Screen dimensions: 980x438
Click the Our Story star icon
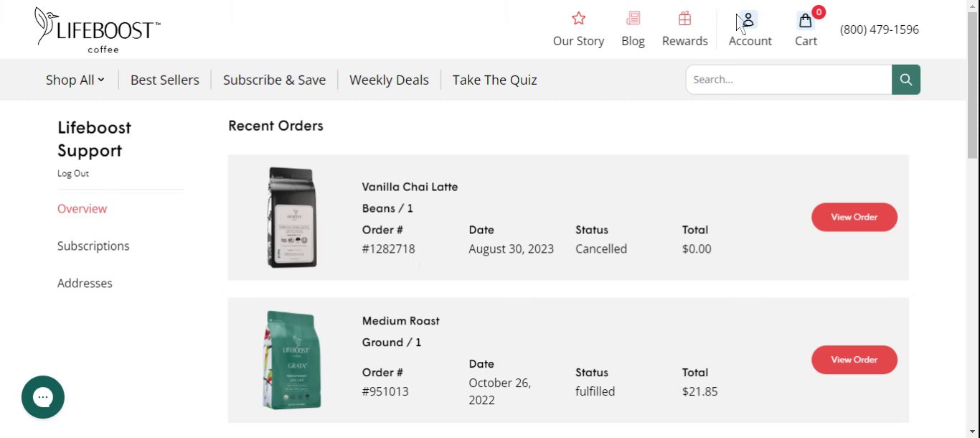pos(578,19)
